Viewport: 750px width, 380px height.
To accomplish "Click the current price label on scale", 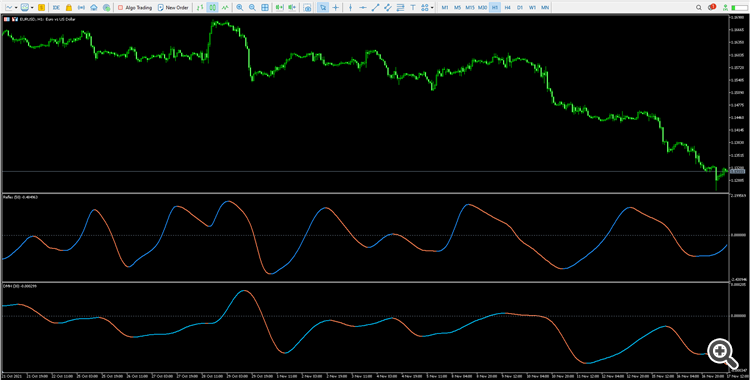I will (x=737, y=171).
